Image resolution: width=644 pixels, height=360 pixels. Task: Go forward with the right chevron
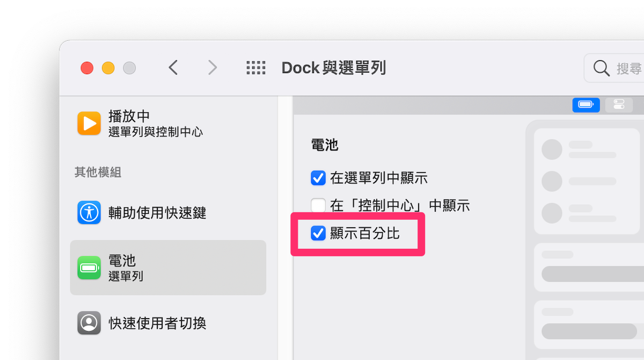click(213, 68)
